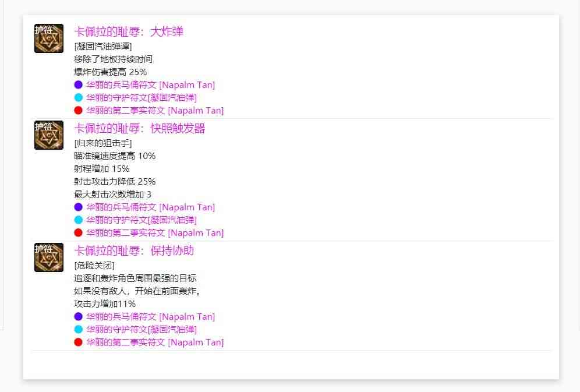Screen dimensions: 580x392
Task: Click the red rune dot under 快照触发器
Action: tap(79, 233)
